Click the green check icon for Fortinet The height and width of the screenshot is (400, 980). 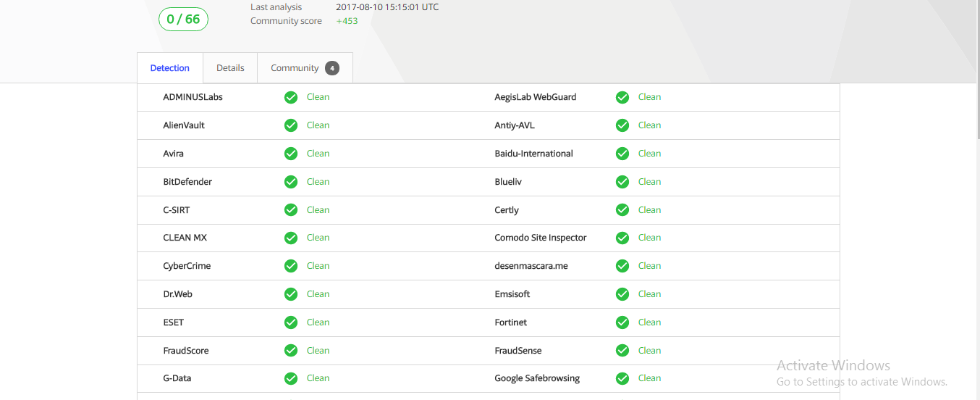coord(622,322)
